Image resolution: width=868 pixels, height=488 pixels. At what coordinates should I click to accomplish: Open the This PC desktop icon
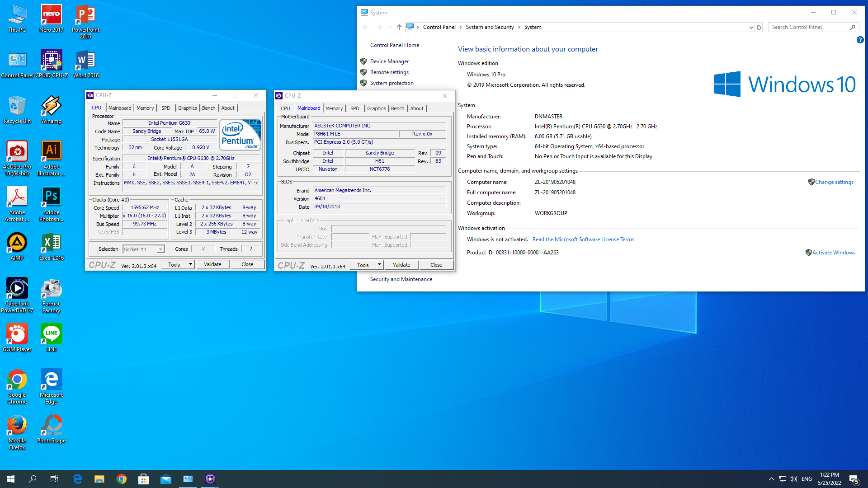17,19
